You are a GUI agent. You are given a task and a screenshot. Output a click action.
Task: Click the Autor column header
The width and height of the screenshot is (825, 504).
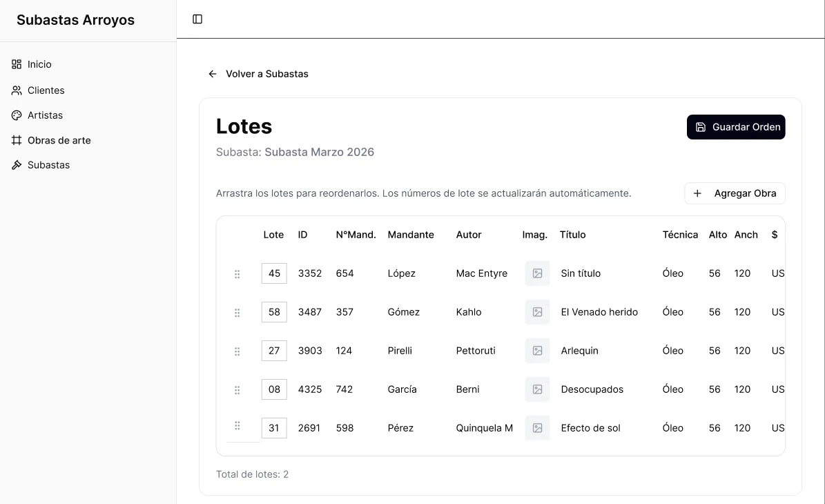(x=469, y=235)
